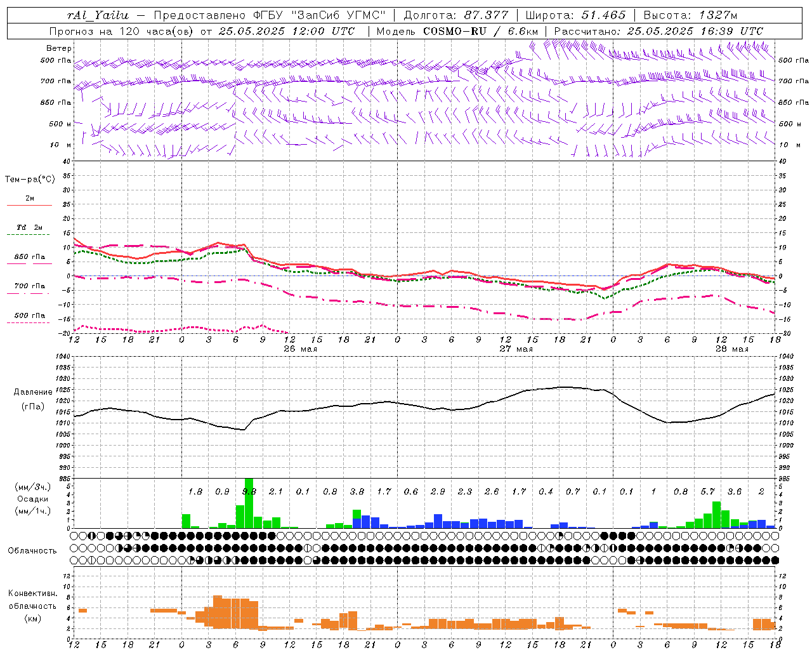Select the Высота: 1327м label
The width and height of the screenshot is (812, 650).
coord(690,15)
